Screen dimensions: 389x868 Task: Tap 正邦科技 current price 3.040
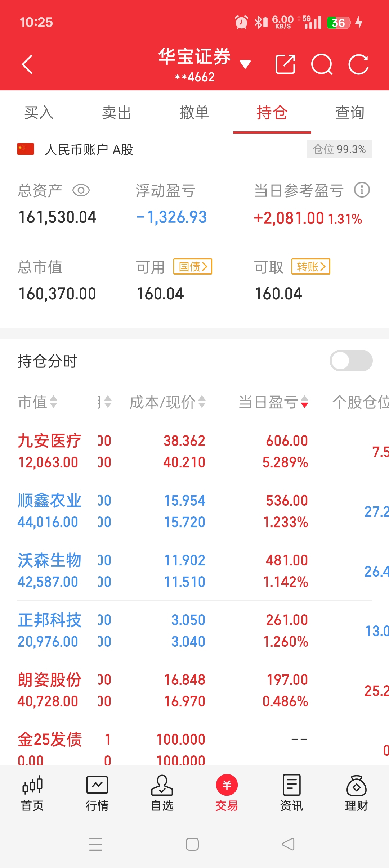(188, 641)
